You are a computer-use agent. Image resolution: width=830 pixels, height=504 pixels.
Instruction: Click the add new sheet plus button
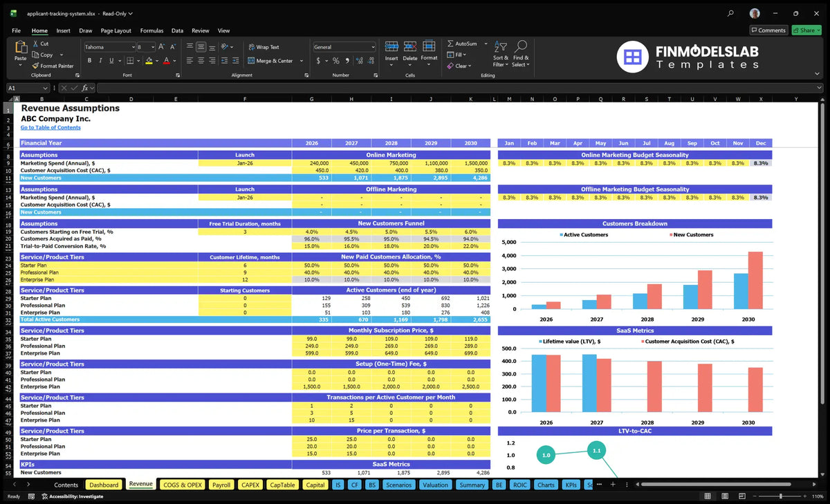612,485
